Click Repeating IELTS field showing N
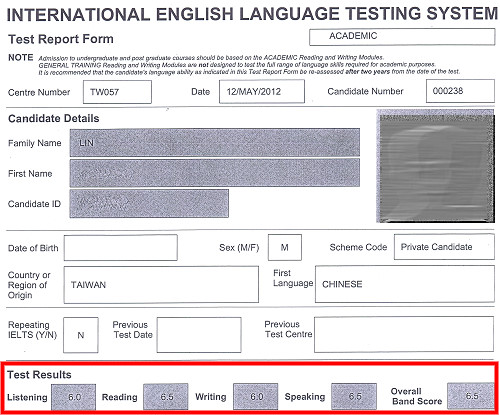 (x=81, y=335)
